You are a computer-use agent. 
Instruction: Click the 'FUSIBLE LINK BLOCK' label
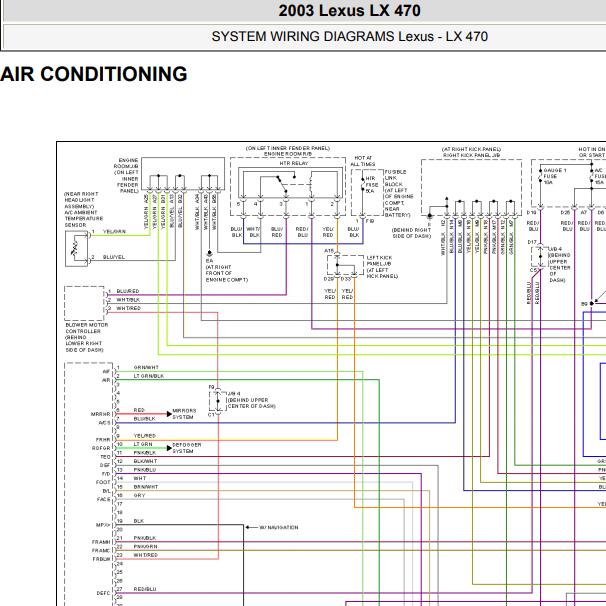coord(395,178)
